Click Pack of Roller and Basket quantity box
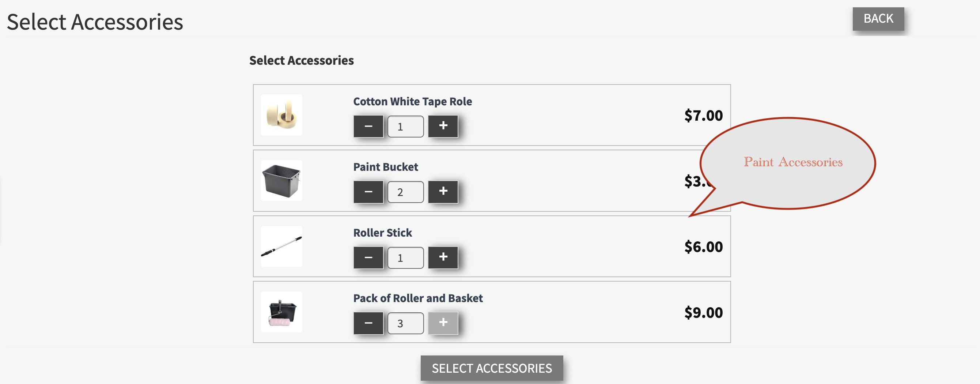 405,323
